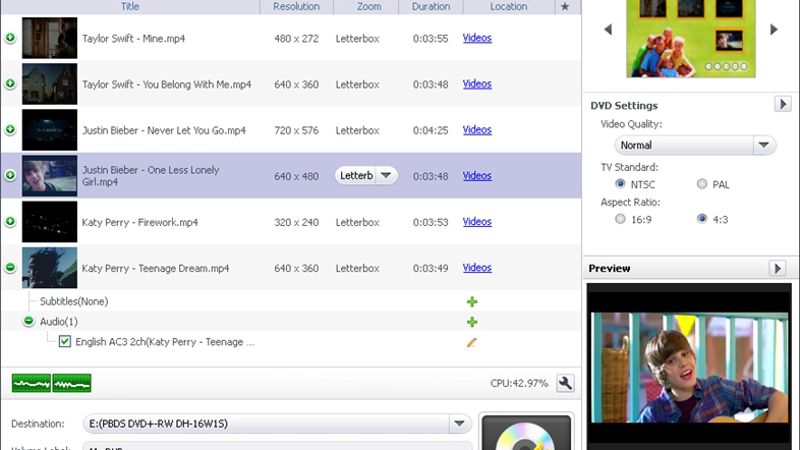Select 16:9 aspect ratio
This screenshot has width=800, height=450.
[x=620, y=219]
